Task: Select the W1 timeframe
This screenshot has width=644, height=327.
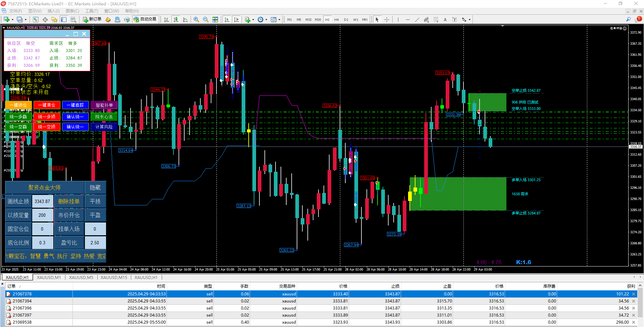Action: (356, 19)
